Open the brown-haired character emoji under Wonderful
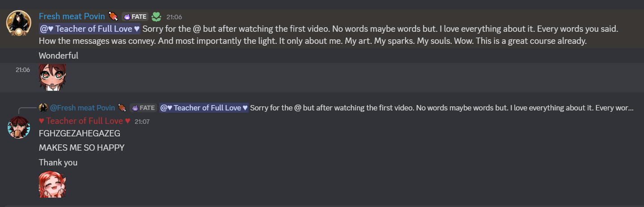 pos(52,77)
